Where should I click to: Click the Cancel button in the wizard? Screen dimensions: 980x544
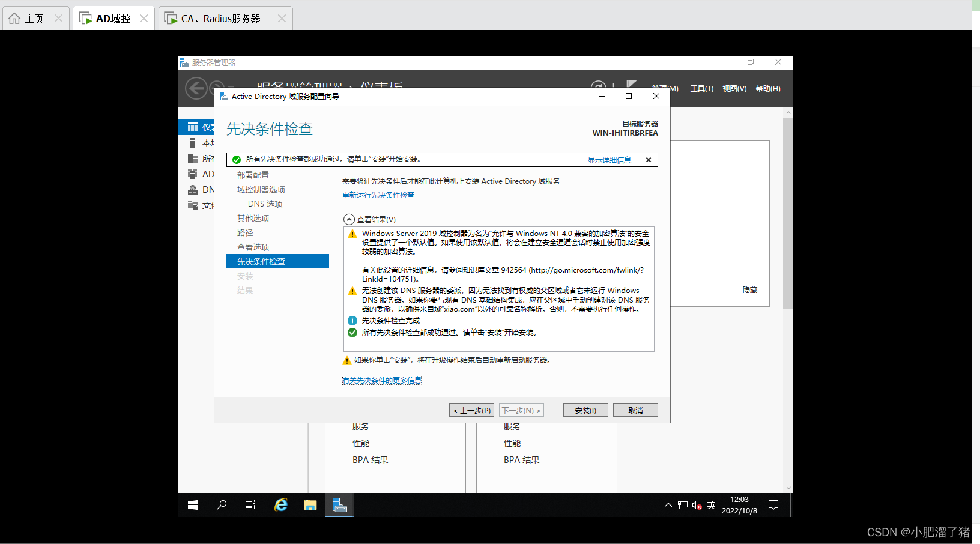[635, 410]
